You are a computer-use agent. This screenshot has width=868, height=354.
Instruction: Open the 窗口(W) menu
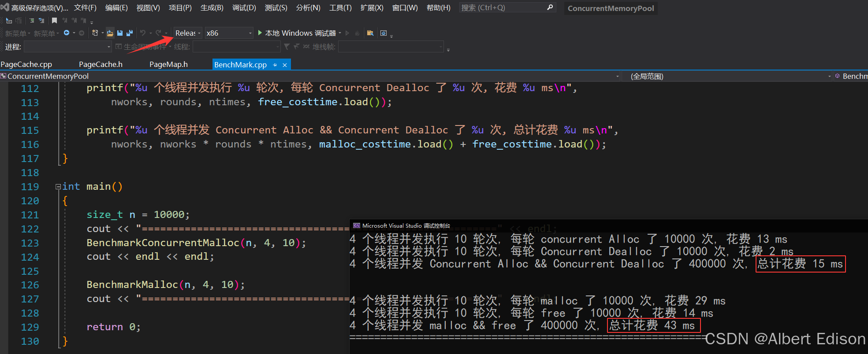405,7
